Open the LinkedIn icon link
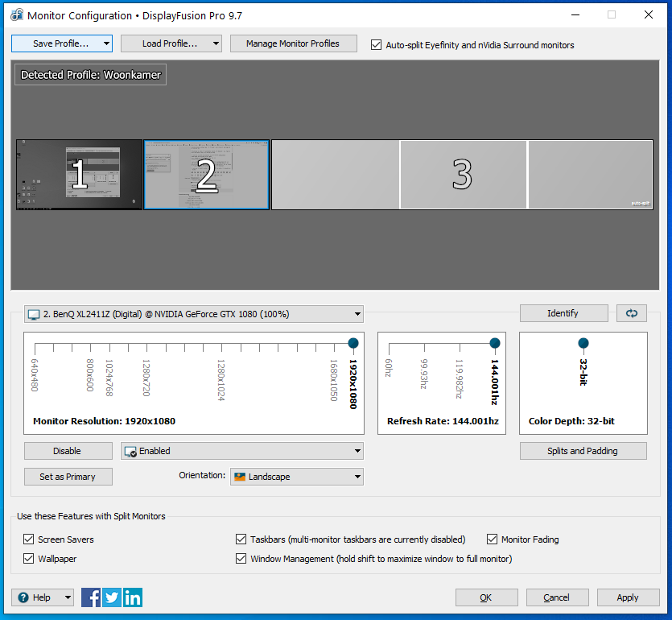 click(133, 597)
